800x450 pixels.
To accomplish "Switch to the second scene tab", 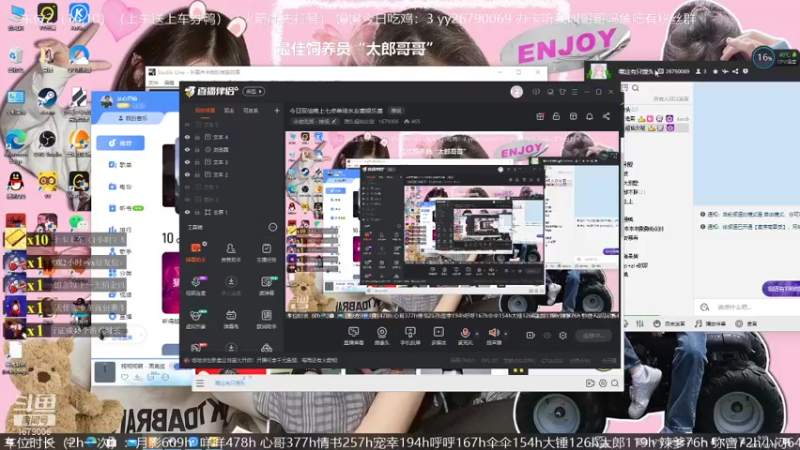I will coord(229,110).
